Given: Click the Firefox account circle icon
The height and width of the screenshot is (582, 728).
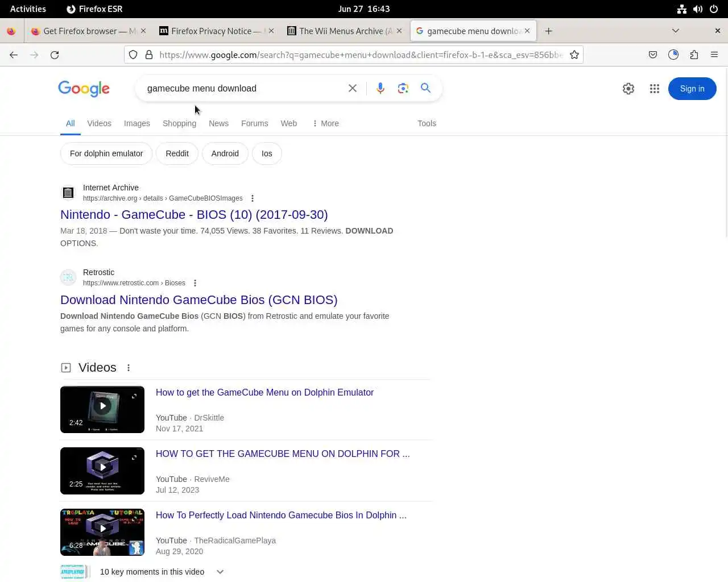Looking at the screenshot, I should pos(673,55).
